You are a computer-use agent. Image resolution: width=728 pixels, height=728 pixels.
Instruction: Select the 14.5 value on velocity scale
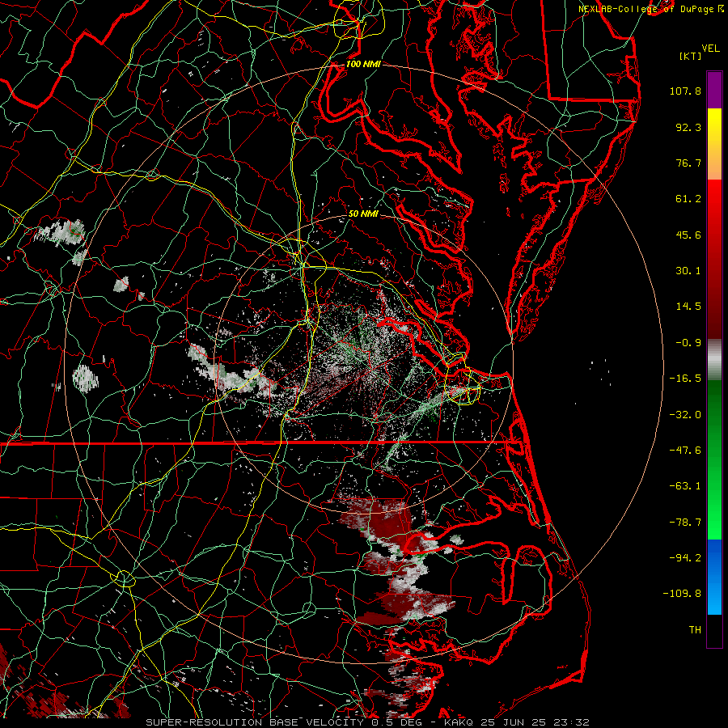pyautogui.click(x=688, y=307)
